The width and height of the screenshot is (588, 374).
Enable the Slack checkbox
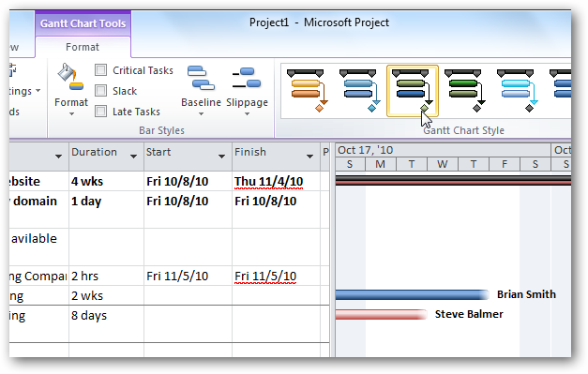pyautogui.click(x=100, y=91)
